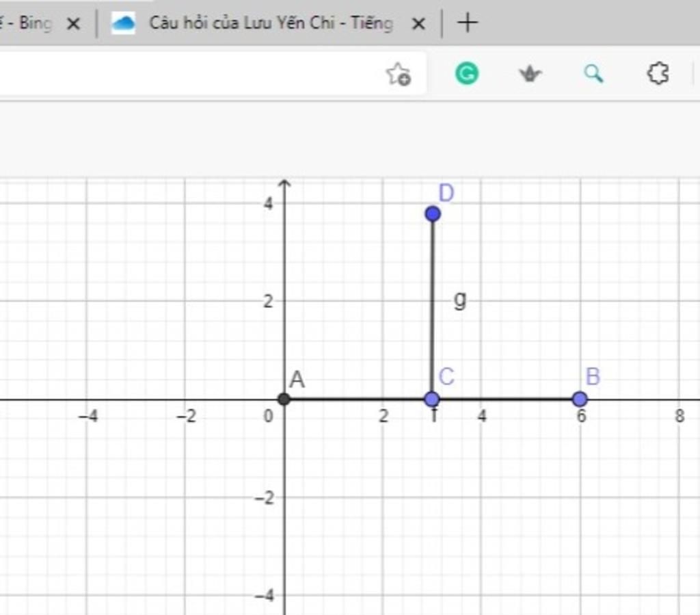Click in the address bar field

click(187, 74)
